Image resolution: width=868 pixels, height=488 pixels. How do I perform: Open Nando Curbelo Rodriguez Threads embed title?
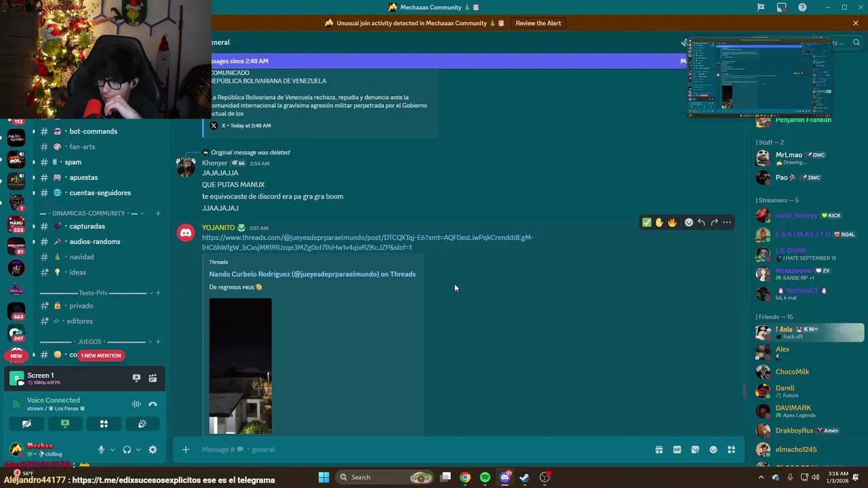point(313,274)
